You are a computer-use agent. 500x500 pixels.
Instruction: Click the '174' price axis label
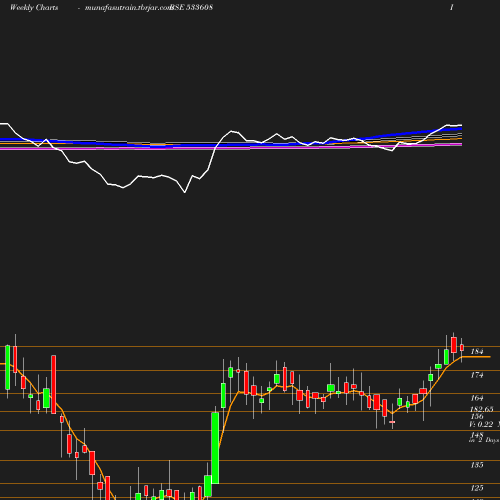477,375
